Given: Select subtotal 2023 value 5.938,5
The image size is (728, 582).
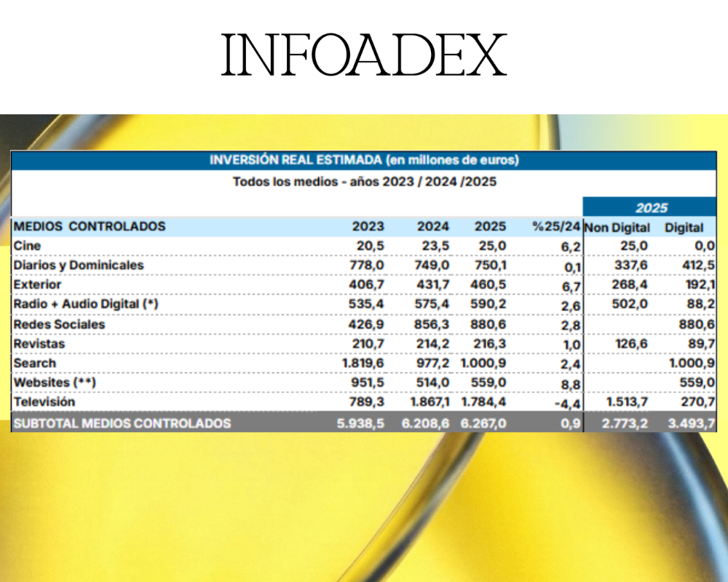Looking at the screenshot, I should 361,423.
